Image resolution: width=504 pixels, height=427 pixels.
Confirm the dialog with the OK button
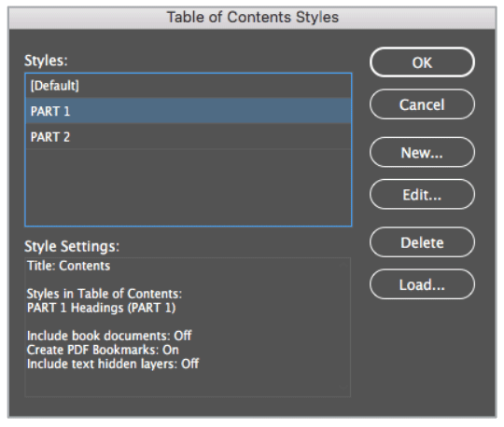click(422, 62)
